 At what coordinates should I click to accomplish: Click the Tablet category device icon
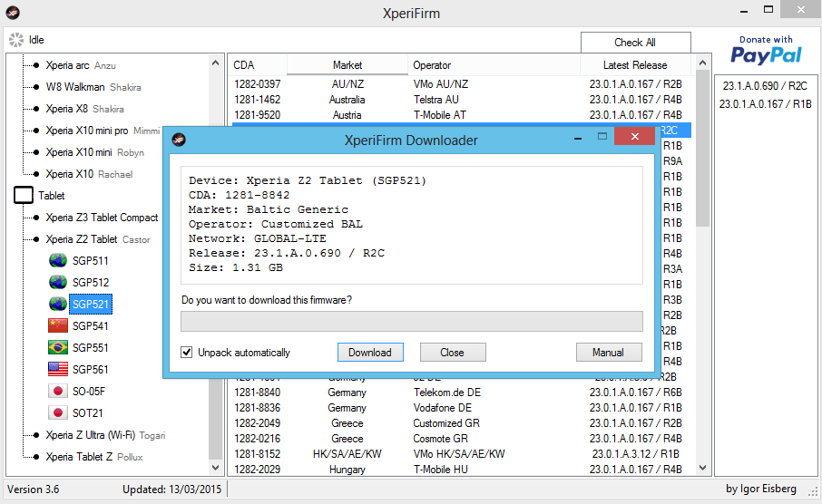click(x=24, y=196)
